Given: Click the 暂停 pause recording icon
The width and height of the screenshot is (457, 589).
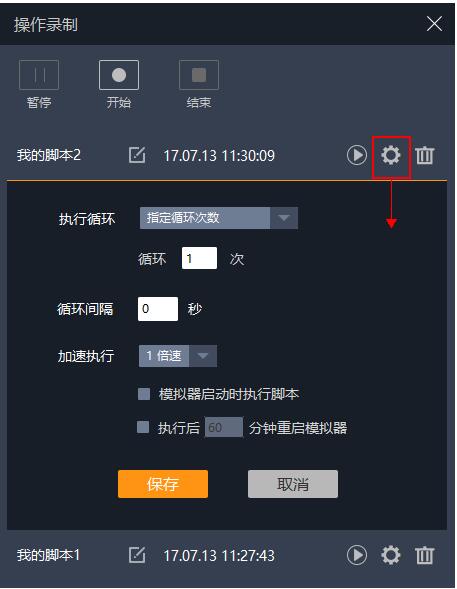Looking at the screenshot, I should coord(39,75).
